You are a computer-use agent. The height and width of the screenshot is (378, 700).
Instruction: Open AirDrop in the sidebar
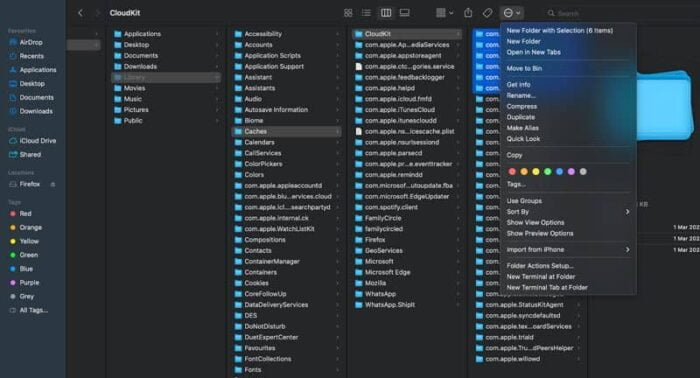[31, 42]
